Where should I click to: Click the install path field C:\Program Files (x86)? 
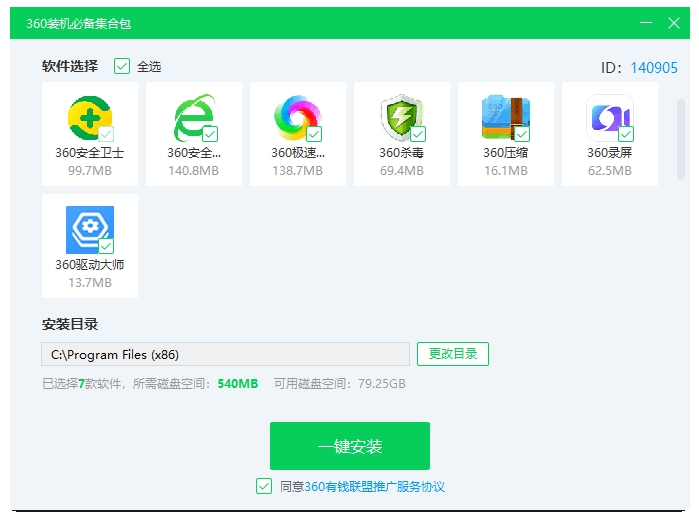[x=226, y=354]
